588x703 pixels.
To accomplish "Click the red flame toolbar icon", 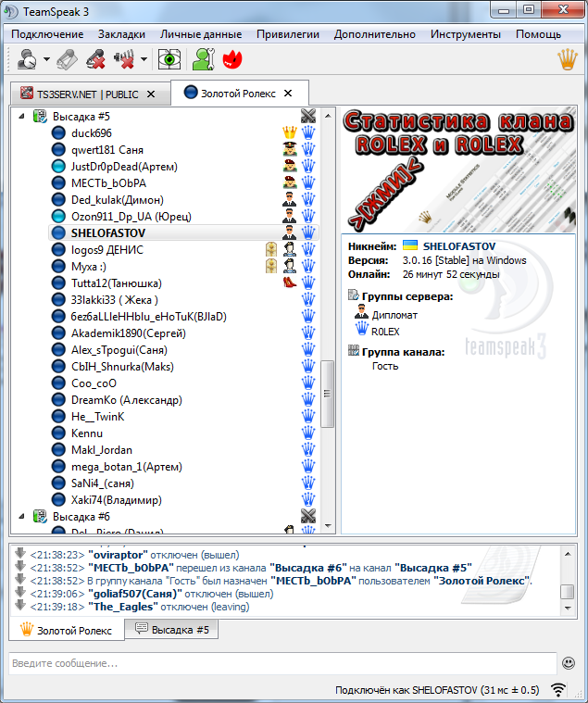I will (x=232, y=59).
